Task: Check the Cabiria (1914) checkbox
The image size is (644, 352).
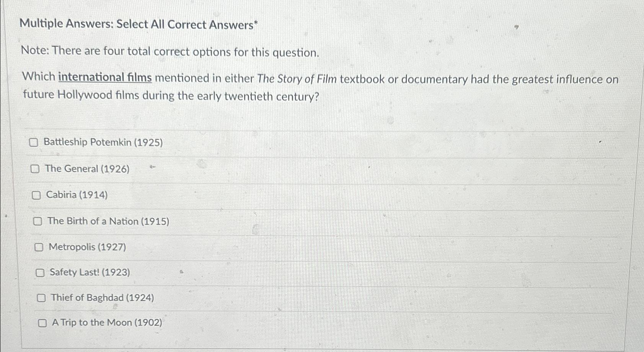Action: pyautogui.click(x=37, y=195)
